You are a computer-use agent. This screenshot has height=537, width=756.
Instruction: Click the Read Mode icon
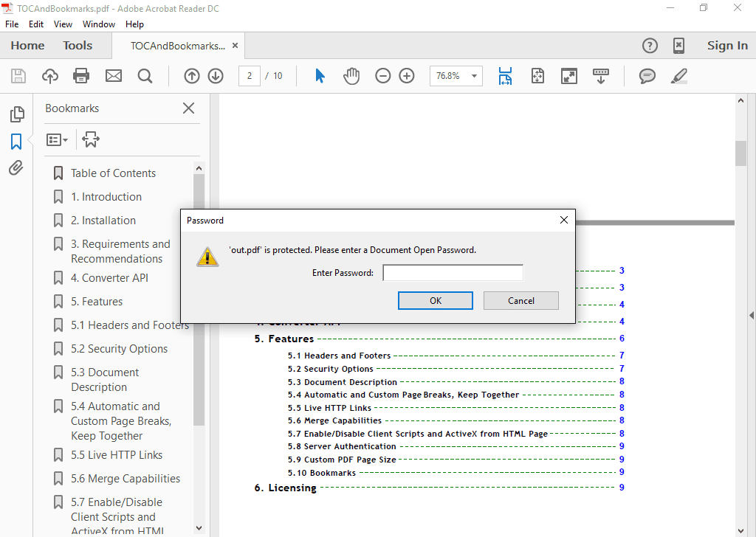click(x=601, y=76)
